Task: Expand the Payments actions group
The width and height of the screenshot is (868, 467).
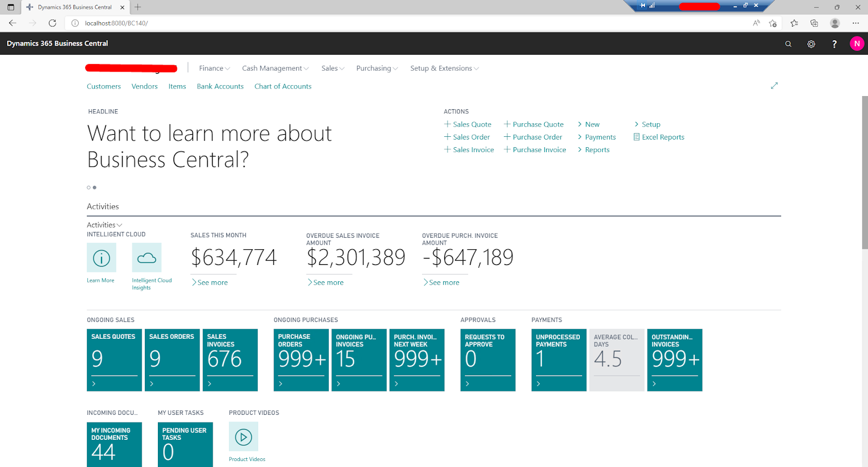Action: tap(597, 137)
